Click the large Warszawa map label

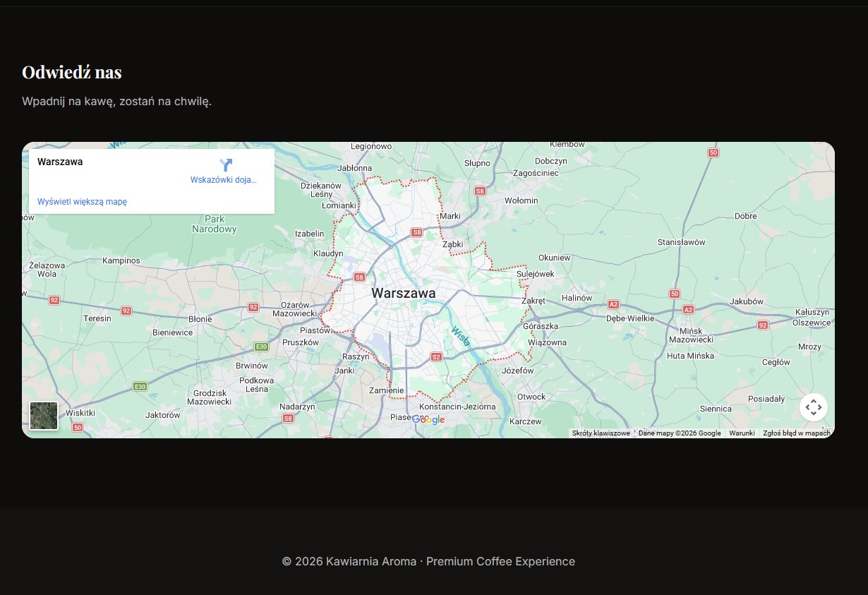pyautogui.click(x=404, y=293)
